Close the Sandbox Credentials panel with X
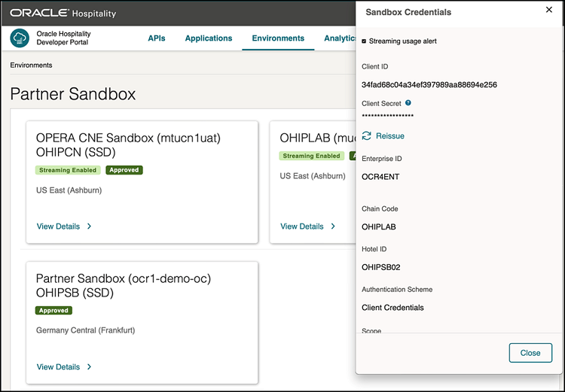Viewport: 565px width, 392px height. pos(548,11)
